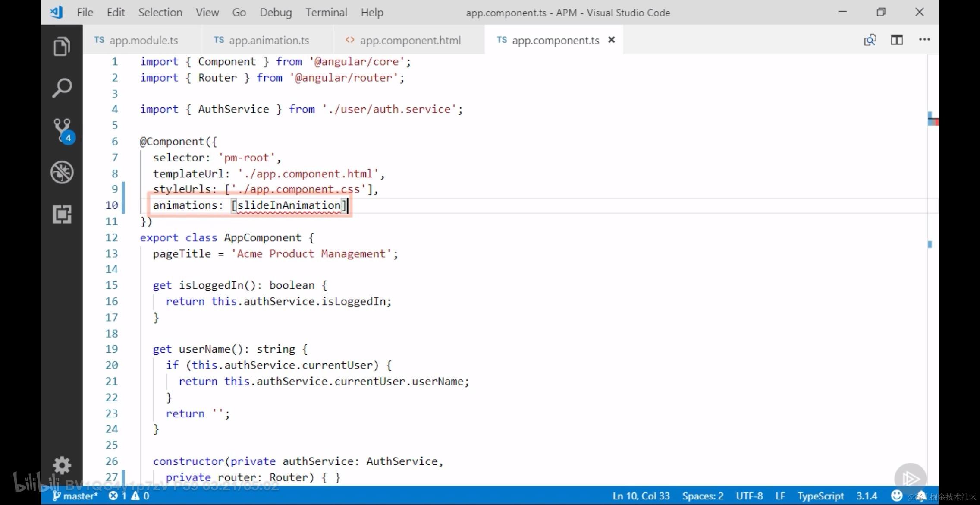Open the Spaces: 2 indentation selector

703,496
